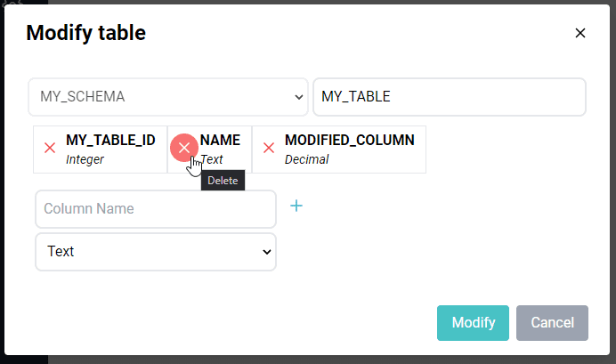
Task: Delete the MY_TABLE_ID column with red X
Action: 50,148
